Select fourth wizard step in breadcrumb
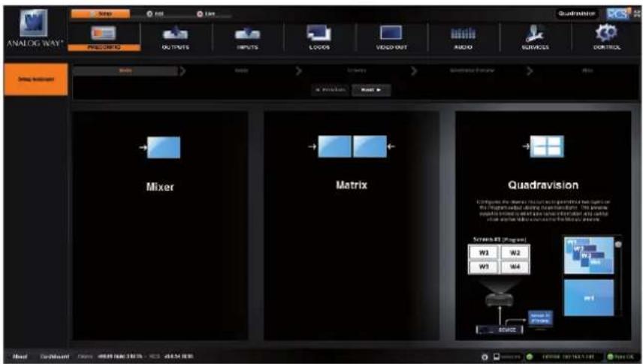 pyautogui.click(x=472, y=71)
